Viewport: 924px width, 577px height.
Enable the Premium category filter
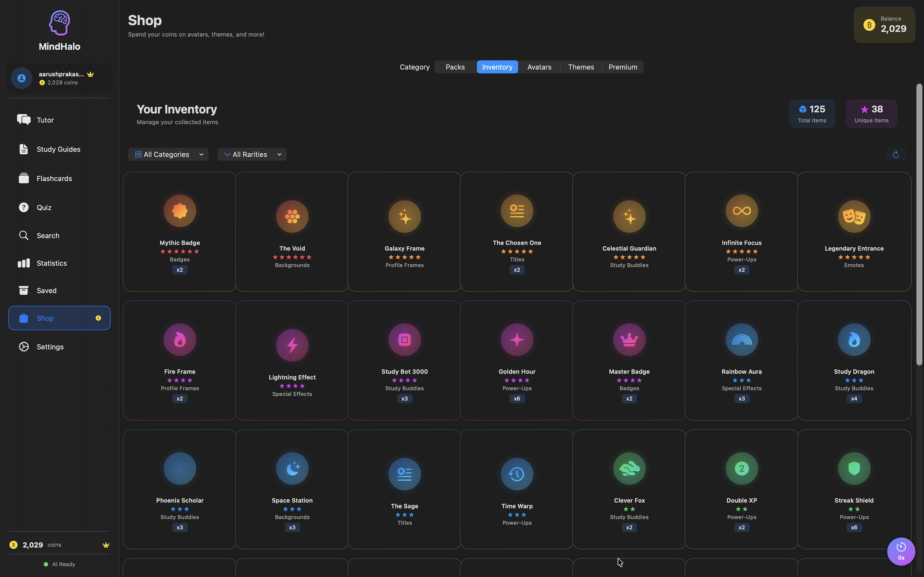623,67
